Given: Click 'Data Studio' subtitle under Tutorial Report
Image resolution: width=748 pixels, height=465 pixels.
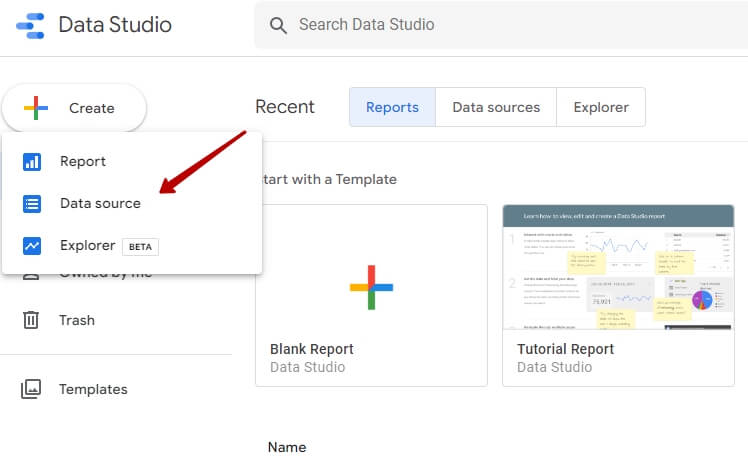Looking at the screenshot, I should [554, 367].
